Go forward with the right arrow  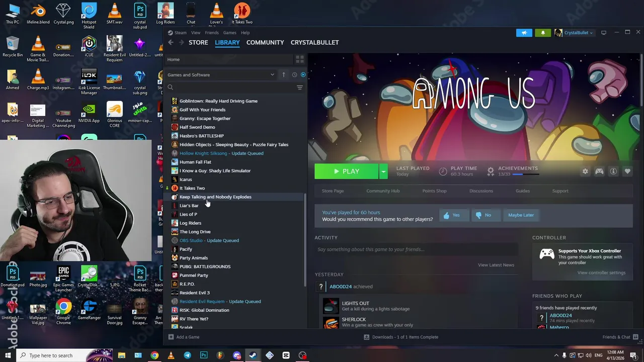[181, 42]
